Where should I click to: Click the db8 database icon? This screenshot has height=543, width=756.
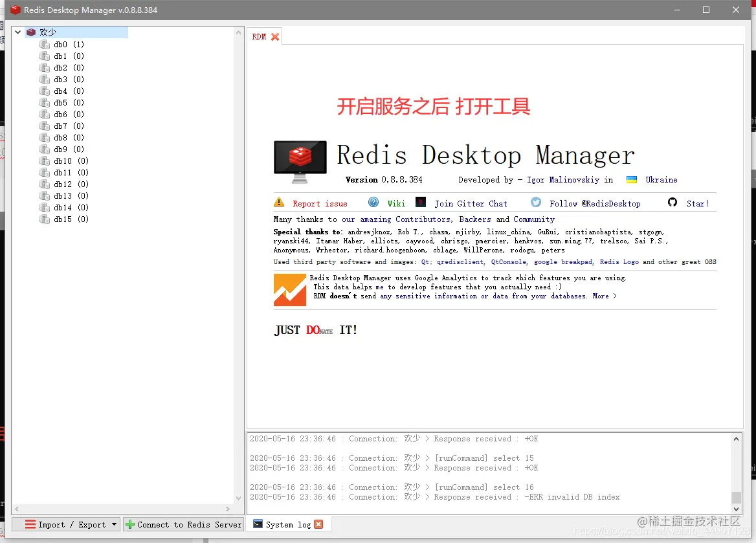(45, 137)
